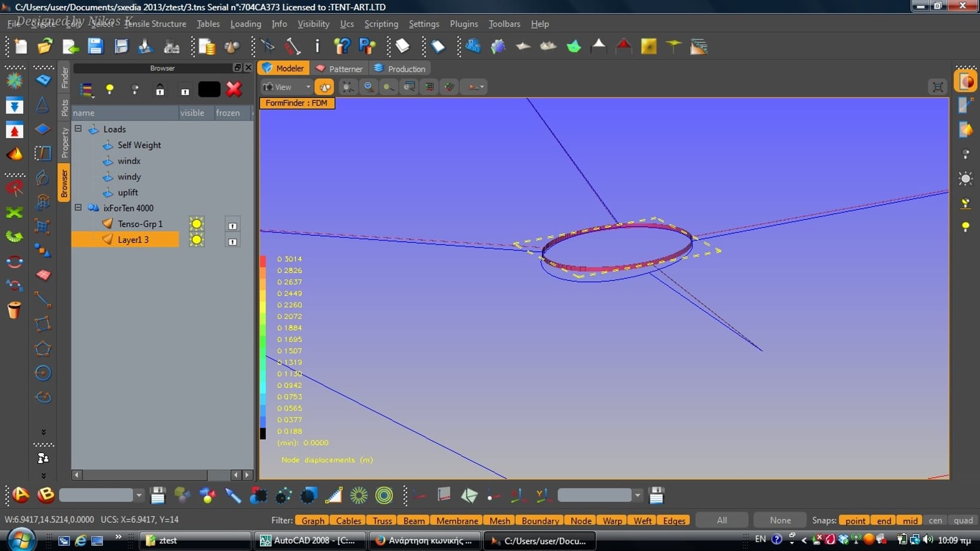Click the Open folder icon
The height and width of the screenshot is (551, 980).
click(x=45, y=47)
